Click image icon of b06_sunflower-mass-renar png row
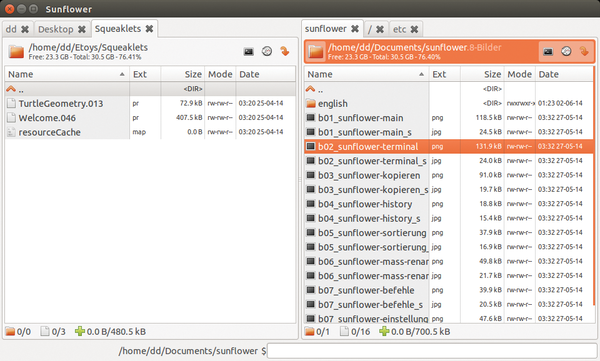This screenshot has height=361, width=600. (x=311, y=261)
